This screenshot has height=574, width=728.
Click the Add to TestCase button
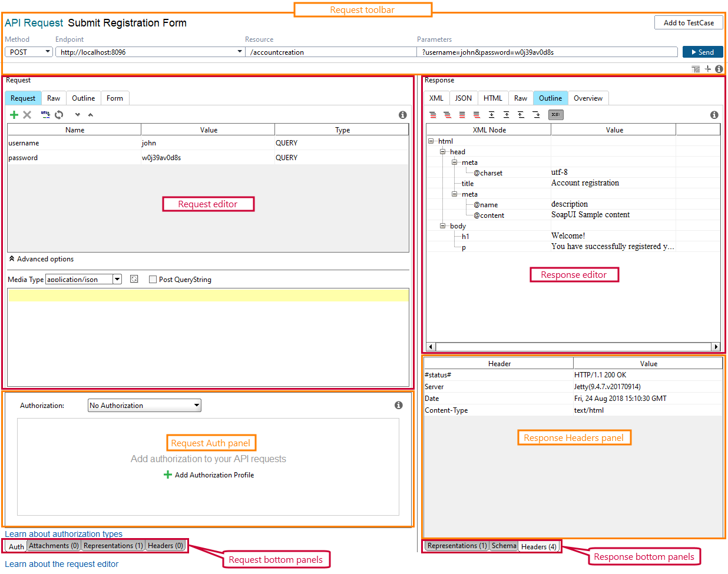[689, 22]
